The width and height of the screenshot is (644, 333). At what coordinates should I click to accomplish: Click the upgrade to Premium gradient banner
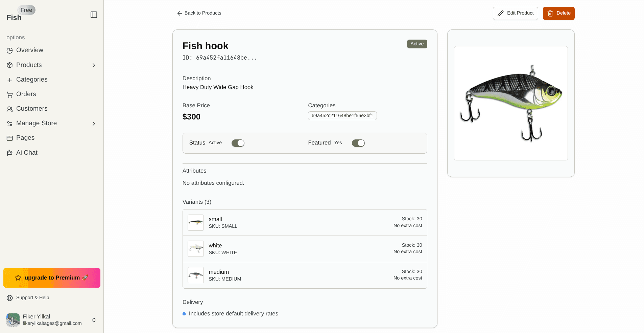click(x=51, y=277)
